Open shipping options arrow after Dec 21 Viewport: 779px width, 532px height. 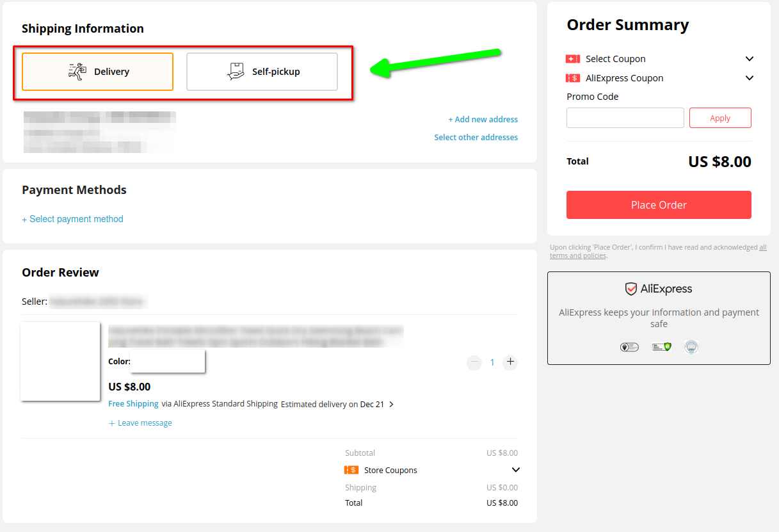(392, 405)
